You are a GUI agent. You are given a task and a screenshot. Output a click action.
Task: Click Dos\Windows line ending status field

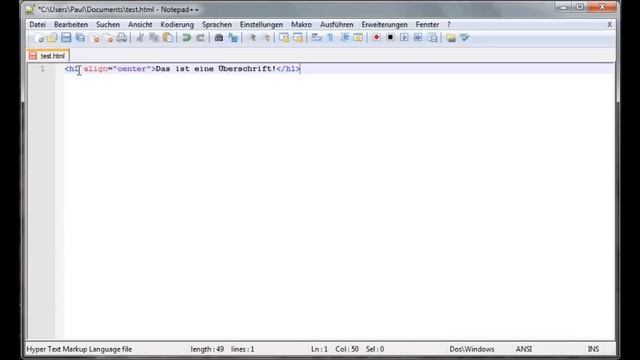click(472, 349)
